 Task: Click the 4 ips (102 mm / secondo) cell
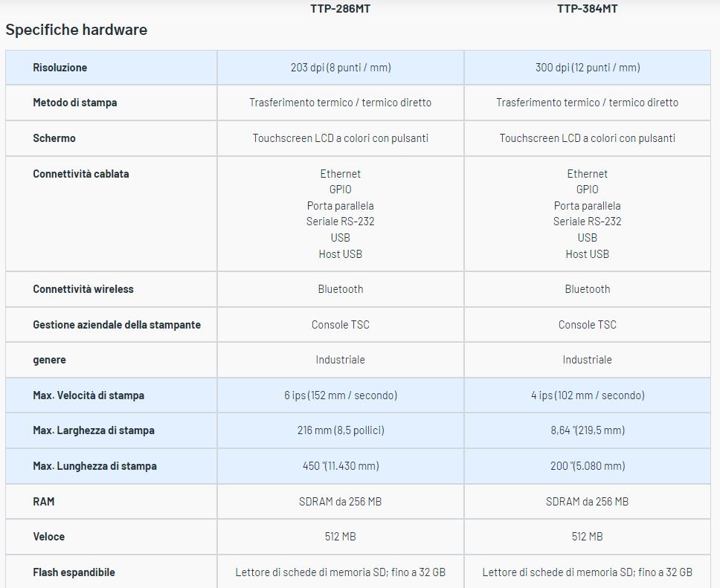point(587,395)
